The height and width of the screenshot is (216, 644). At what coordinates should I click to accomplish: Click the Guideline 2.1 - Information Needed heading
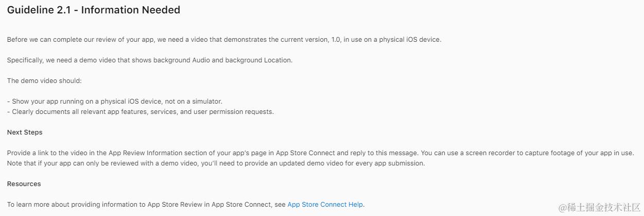(x=94, y=10)
